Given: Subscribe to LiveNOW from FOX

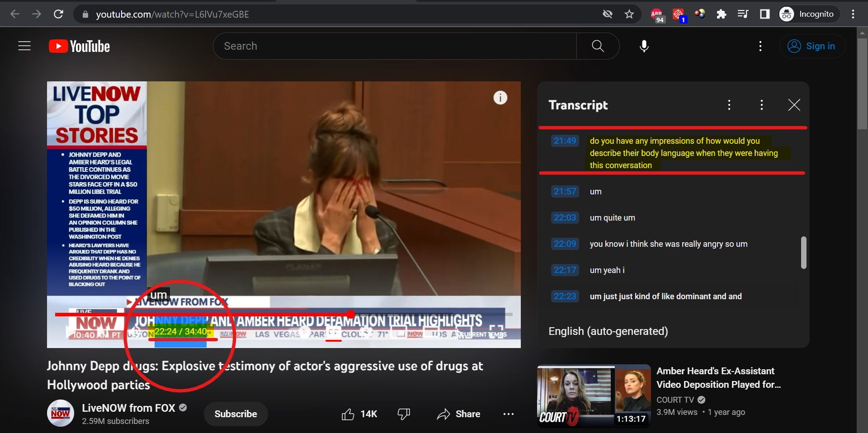Looking at the screenshot, I should click(x=236, y=414).
